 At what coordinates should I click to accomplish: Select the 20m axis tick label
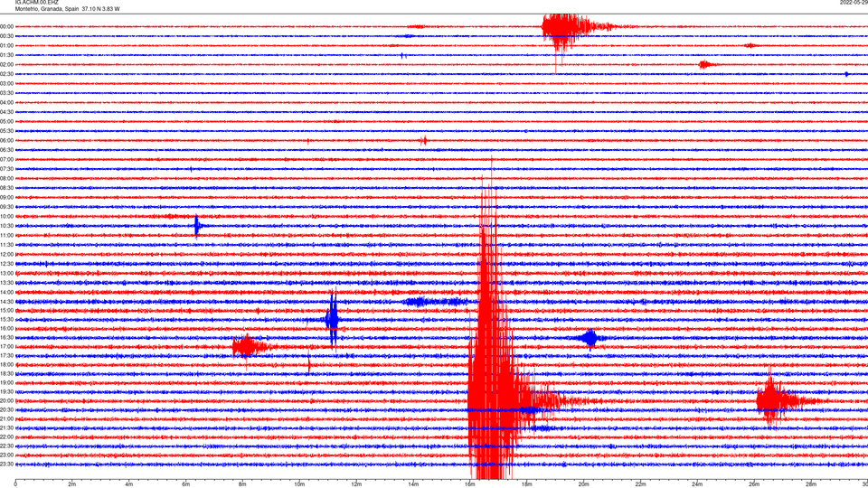(x=583, y=484)
